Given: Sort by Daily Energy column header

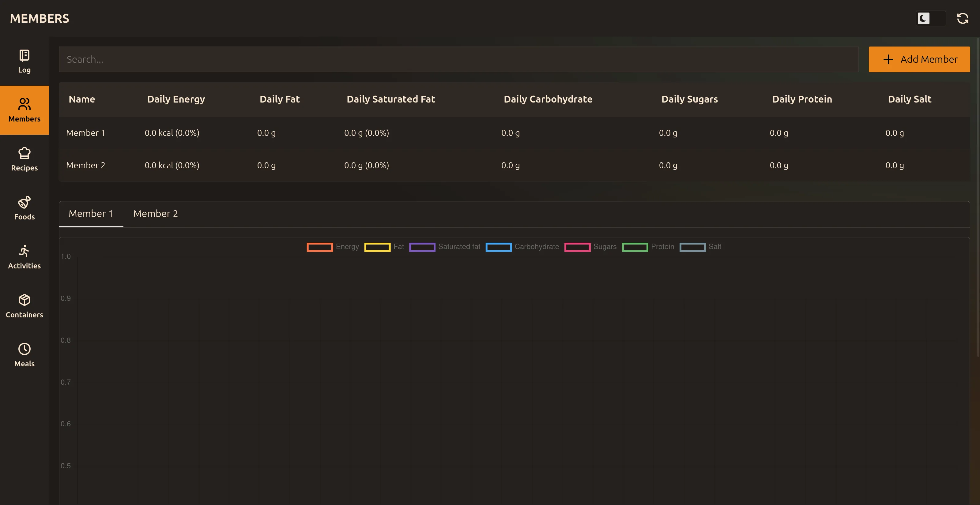Looking at the screenshot, I should [x=176, y=99].
